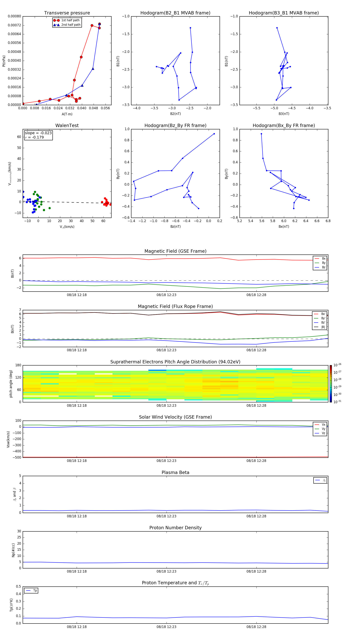Click the "Magnetic Field (Flux Rope Frame)" title

coord(175,307)
